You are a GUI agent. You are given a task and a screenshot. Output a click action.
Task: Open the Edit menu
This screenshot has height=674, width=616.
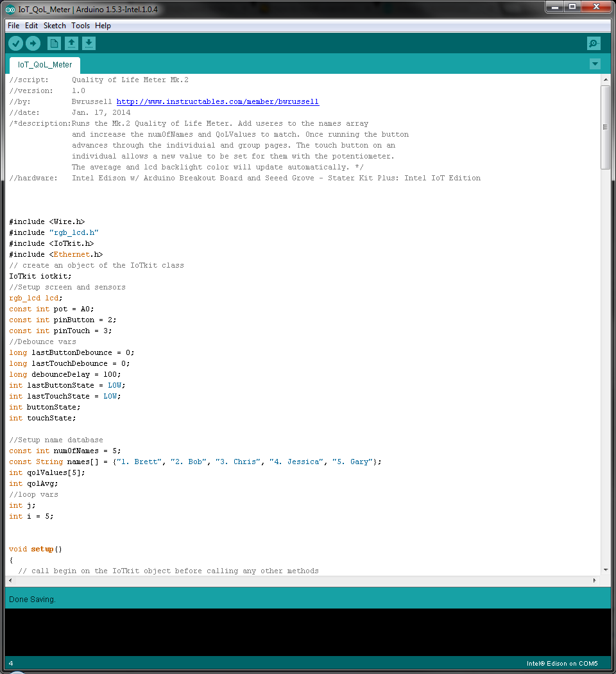[31, 26]
